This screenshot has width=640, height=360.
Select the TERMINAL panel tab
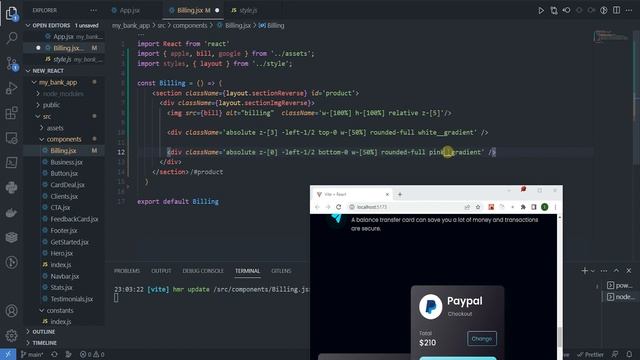coord(247,271)
